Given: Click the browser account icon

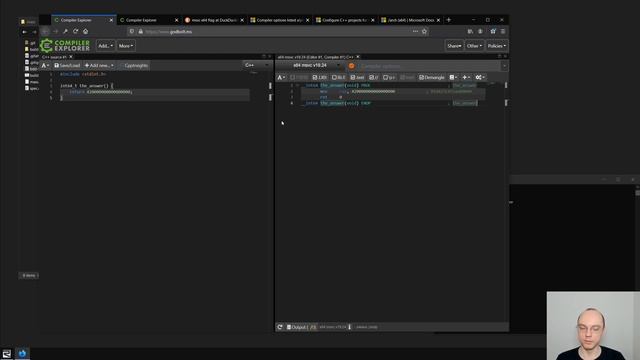Looking at the screenshot, I should 480,31.
